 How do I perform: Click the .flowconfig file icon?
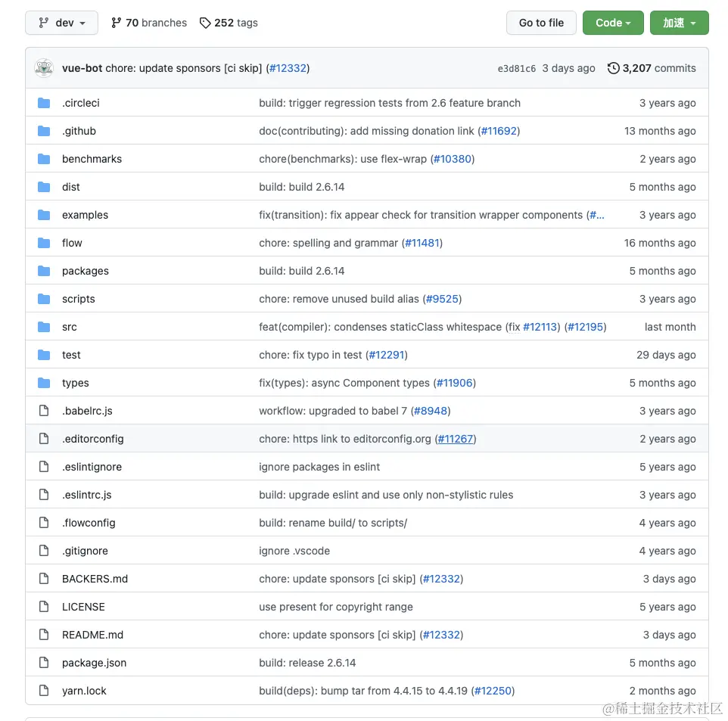pyautogui.click(x=44, y=523)
